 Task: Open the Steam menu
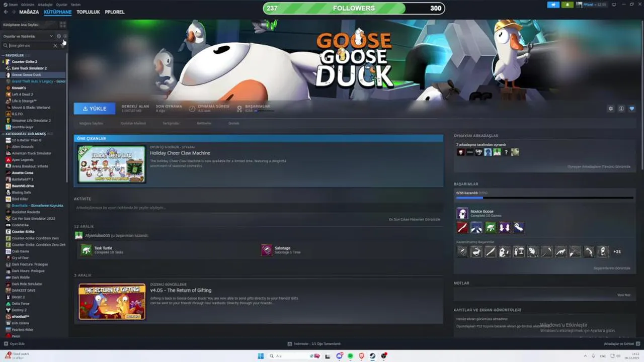(13, 5)
